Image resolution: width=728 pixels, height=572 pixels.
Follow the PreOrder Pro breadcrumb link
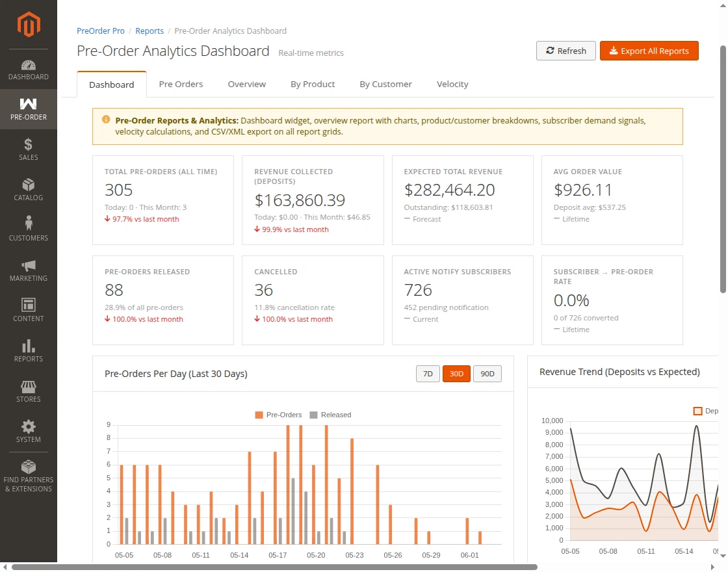[x=101, y=31]
